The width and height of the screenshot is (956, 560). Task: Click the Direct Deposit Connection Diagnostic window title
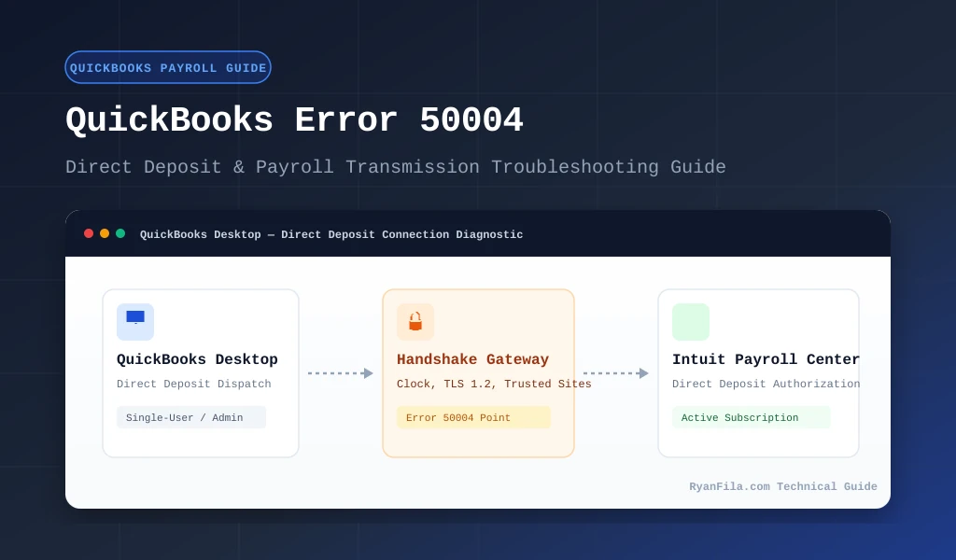coord(331,234)
